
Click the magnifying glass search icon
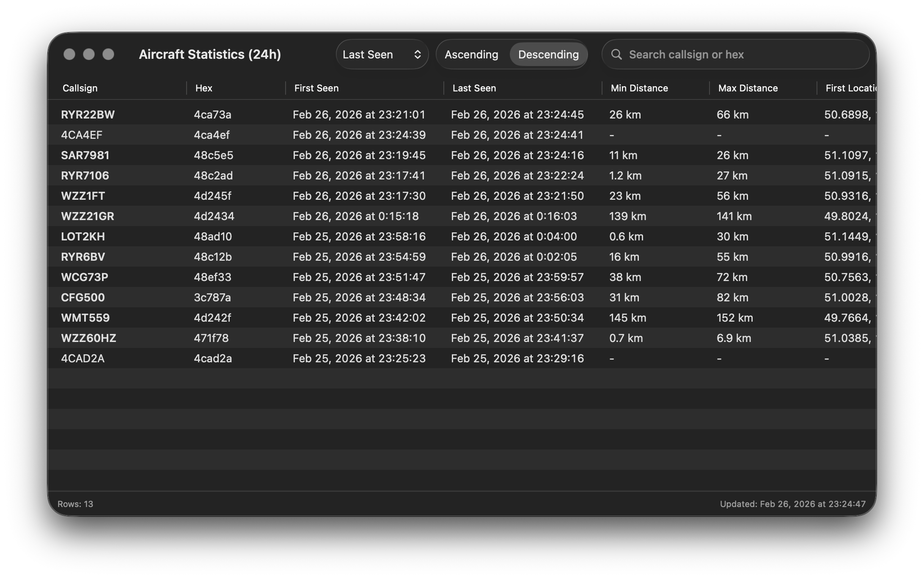616,54
